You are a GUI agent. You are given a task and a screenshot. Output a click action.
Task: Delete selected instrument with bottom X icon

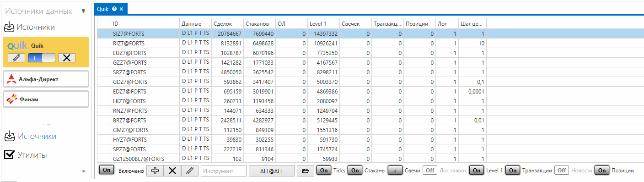click(172, 171)
